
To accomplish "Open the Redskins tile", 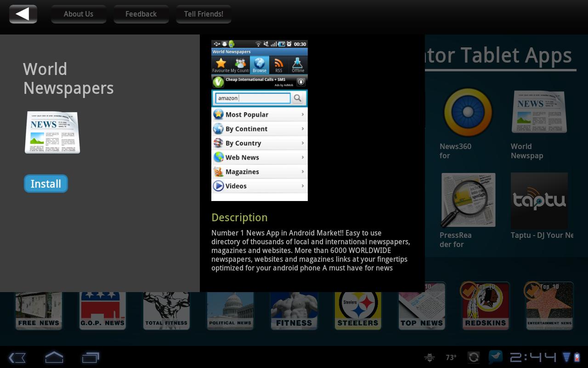I will pyautogui.click(x=486, y=306).
